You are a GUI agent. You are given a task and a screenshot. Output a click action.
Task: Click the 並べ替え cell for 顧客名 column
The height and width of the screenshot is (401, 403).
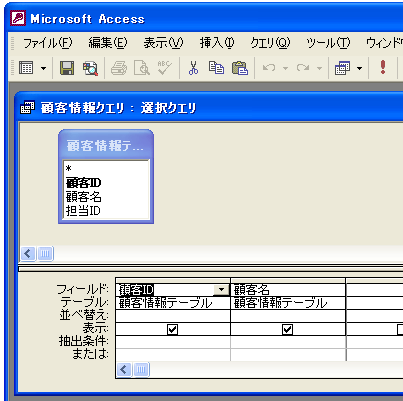point(288,316)
